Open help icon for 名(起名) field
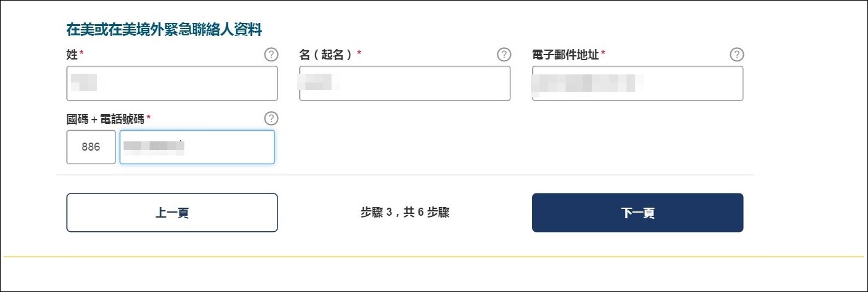This screenshot has width=868, height=292. (x=504, y=55)
